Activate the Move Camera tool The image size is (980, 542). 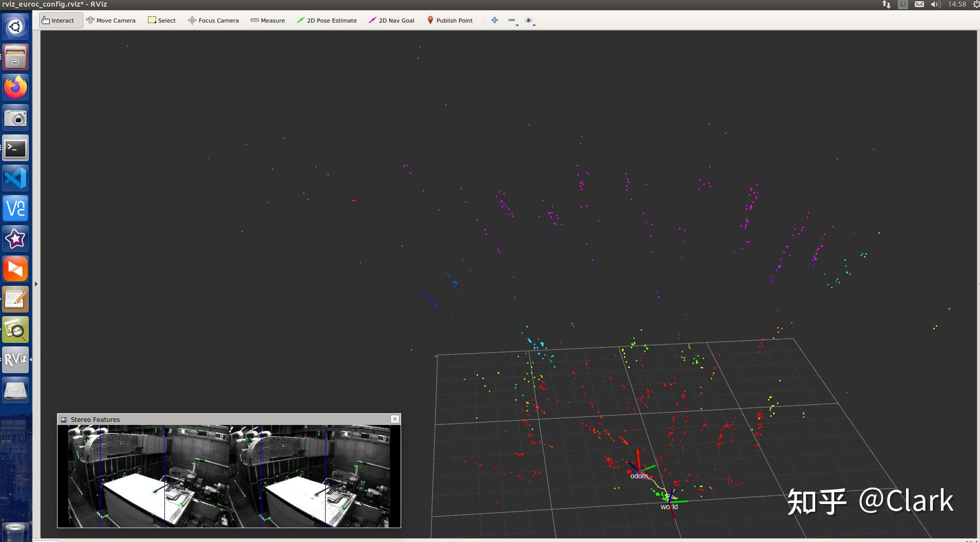click(111, 20)
